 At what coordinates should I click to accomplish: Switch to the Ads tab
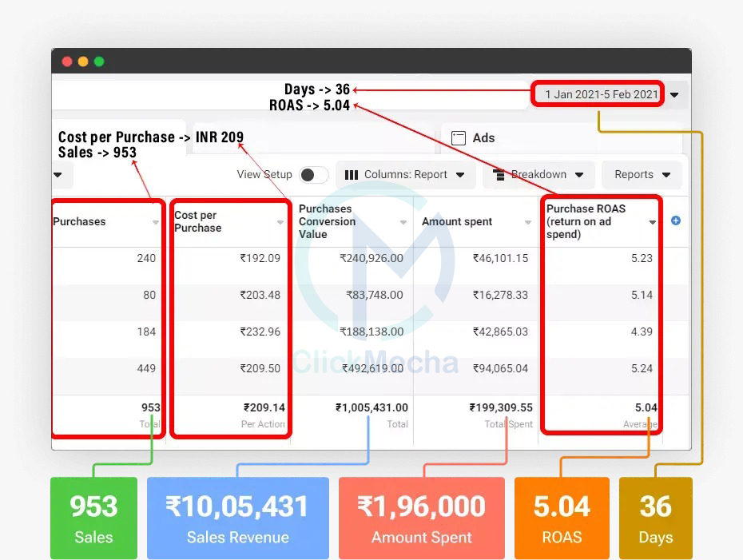[483, 137]
